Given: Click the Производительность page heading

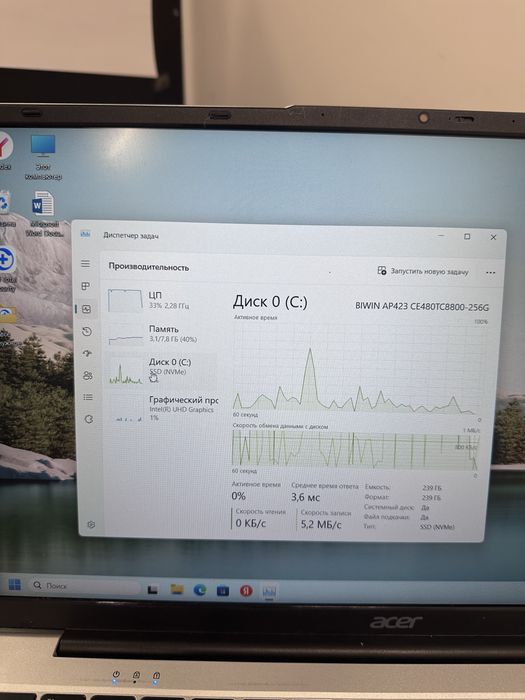Looking at the screenshot, I should click(149, 267).
